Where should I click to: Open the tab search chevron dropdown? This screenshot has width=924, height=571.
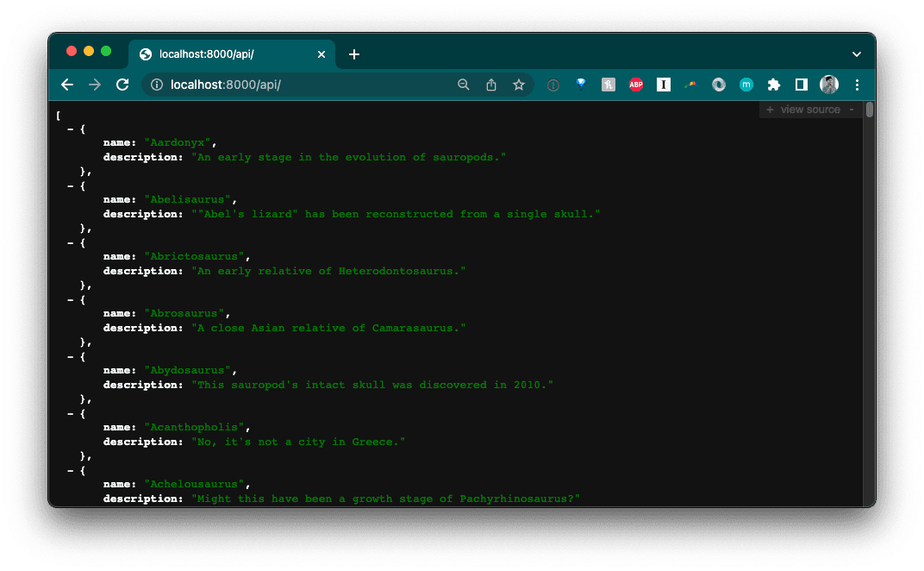point(856,54)
